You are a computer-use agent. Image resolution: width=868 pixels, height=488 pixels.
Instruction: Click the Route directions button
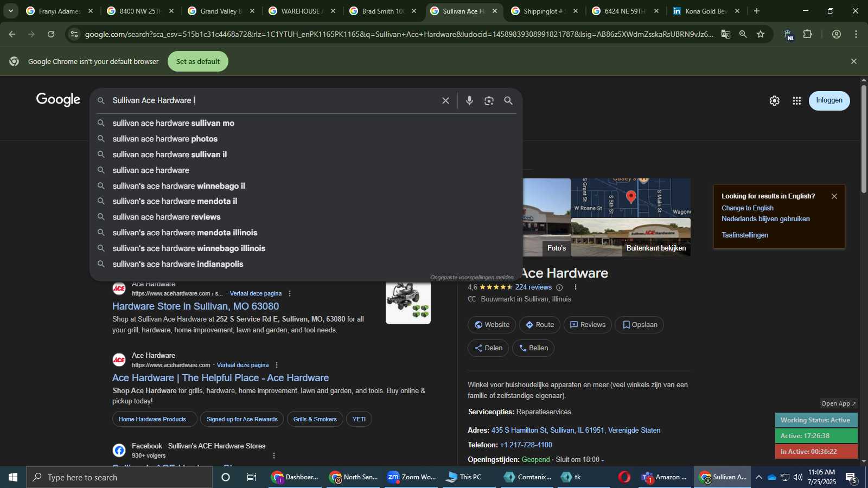tap(540, 325)
